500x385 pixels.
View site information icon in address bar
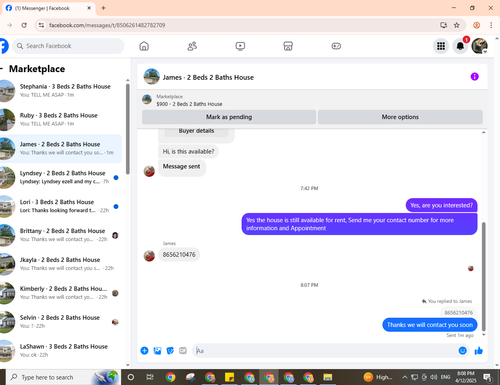click(41, 25)
